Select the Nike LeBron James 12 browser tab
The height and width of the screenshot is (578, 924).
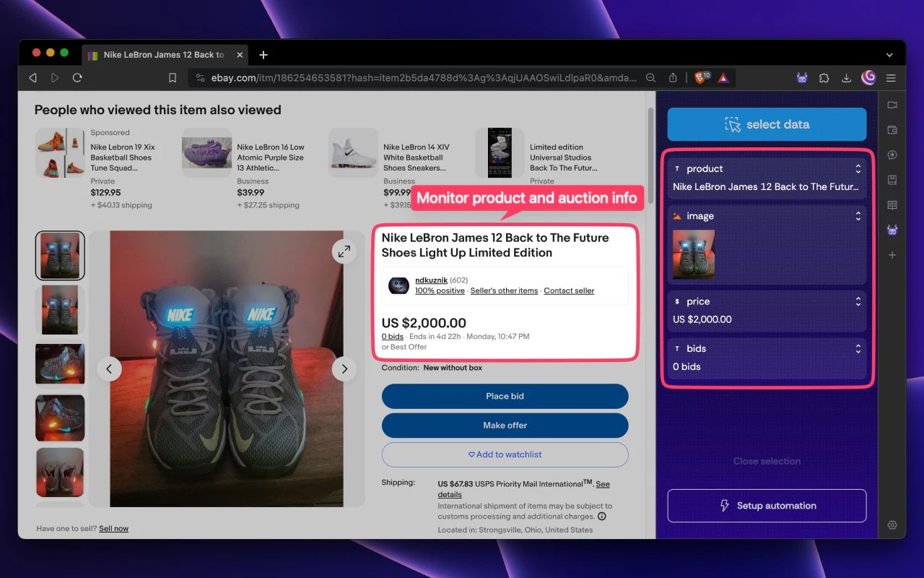(165, 55)
